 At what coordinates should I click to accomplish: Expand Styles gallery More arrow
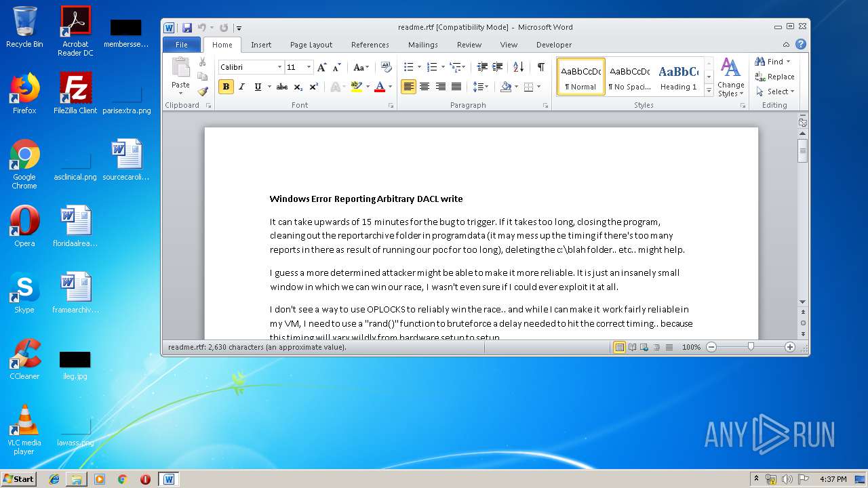click(709, 91)
